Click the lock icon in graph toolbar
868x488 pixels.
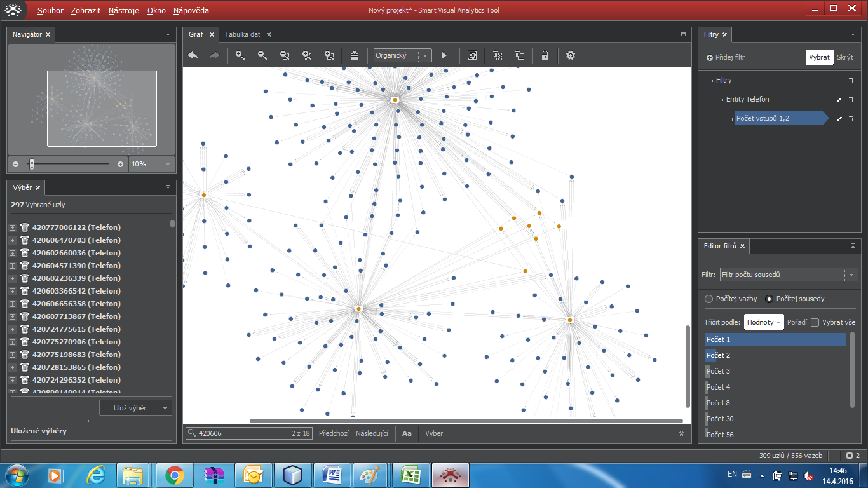click(x=545, y=56)
